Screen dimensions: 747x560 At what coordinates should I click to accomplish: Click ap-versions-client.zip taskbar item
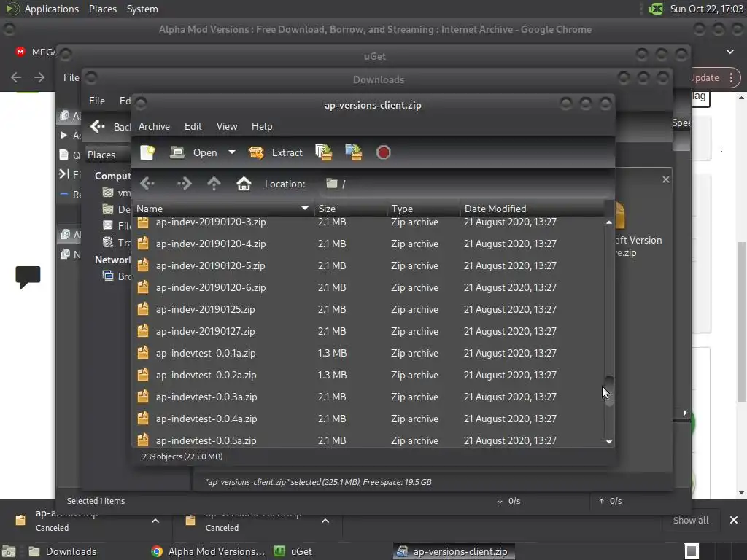(x=454, y=551)
